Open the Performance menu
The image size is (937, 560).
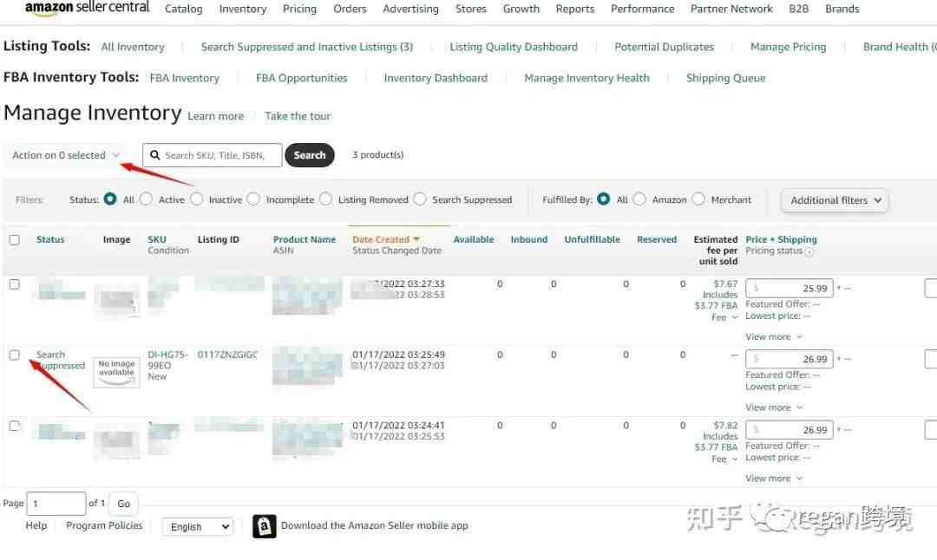pos(642,9)
